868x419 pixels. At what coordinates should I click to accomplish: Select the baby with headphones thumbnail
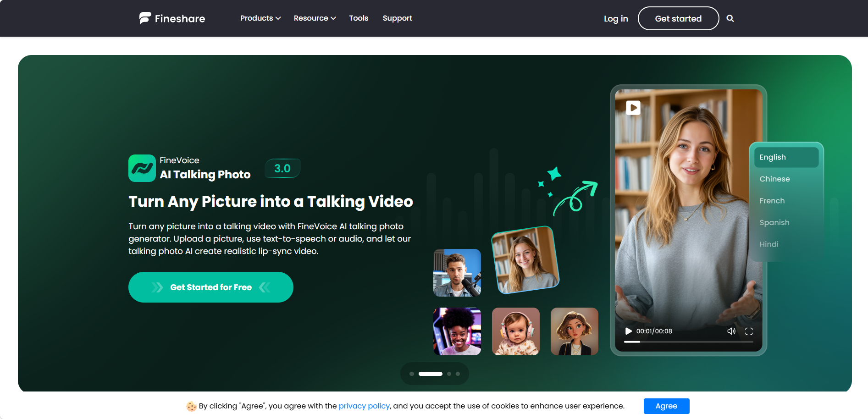pos(516,331)
